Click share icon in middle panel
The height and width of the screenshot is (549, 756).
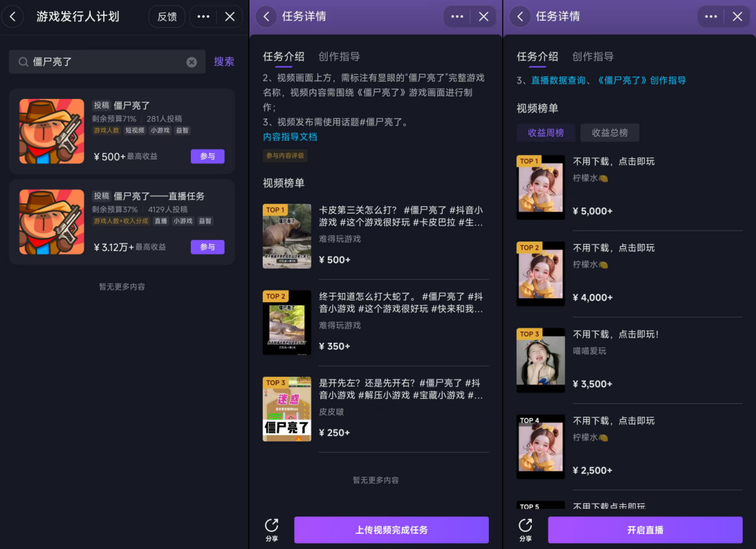point(272,529)
